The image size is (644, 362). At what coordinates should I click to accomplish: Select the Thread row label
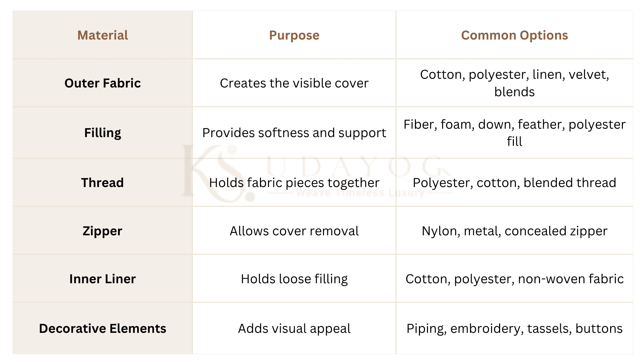coord(103,183)
